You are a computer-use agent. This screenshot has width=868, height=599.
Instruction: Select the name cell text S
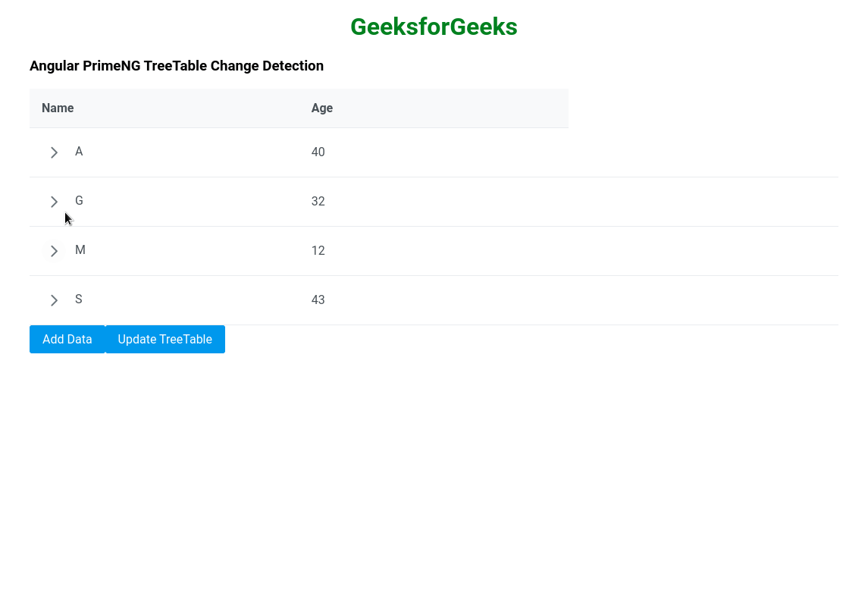(79, 299)
